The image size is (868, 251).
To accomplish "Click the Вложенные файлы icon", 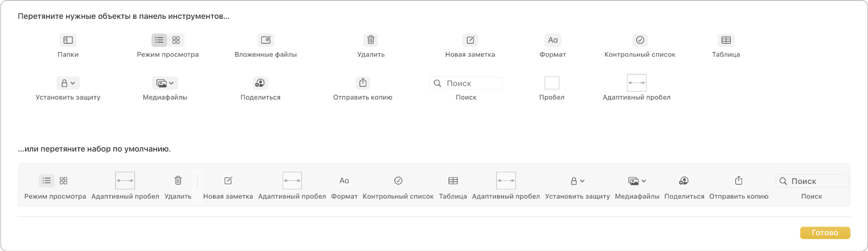I will 266,40.
